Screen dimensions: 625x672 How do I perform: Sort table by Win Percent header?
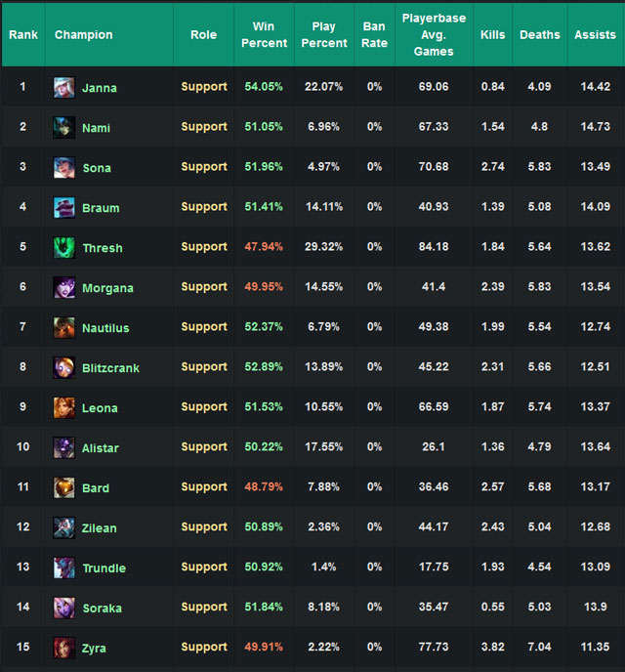click(x=264, y=35)
